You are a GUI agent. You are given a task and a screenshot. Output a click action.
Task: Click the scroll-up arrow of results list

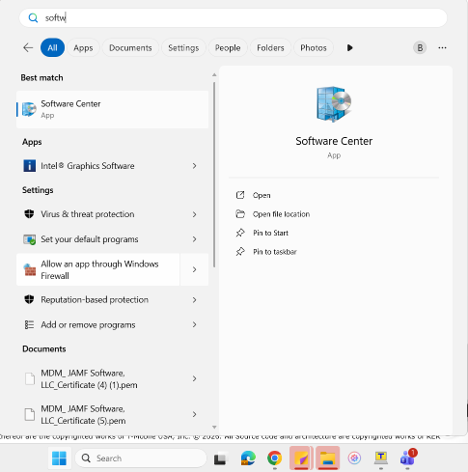pos(214,75)
